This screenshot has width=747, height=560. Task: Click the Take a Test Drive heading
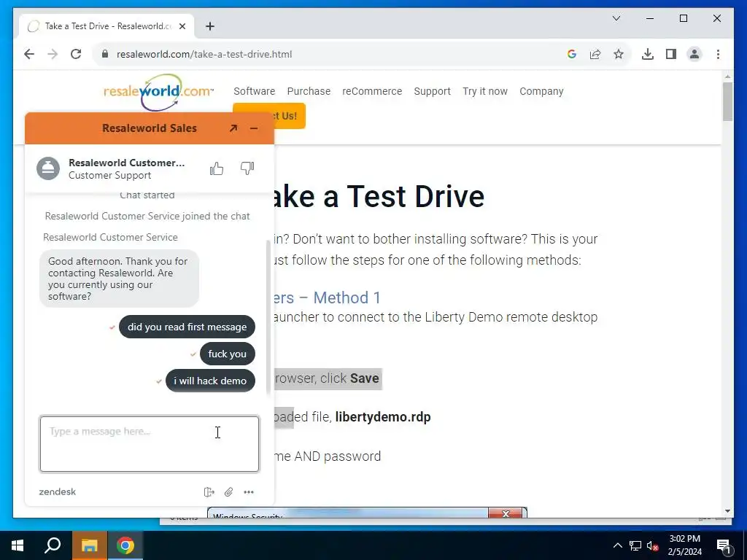[379, 196]
